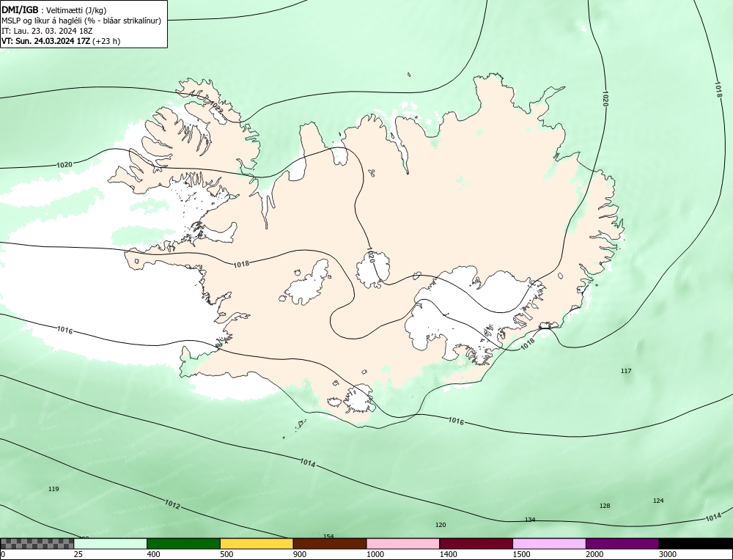Click the 'MSLP og líkur á hagléli' line
Image resolution: width=733 pixels, height=560 pixels.
[x=81, y=21]
